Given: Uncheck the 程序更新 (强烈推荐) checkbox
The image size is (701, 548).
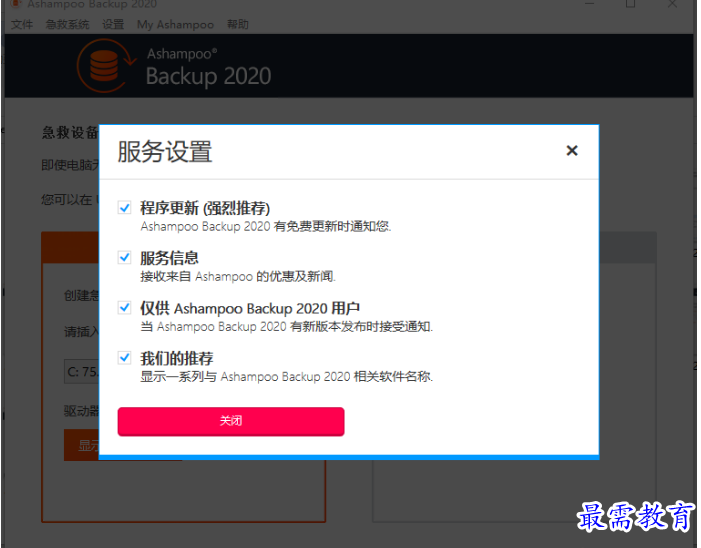Looking at the screenshot, I should (x=124, y=208).
